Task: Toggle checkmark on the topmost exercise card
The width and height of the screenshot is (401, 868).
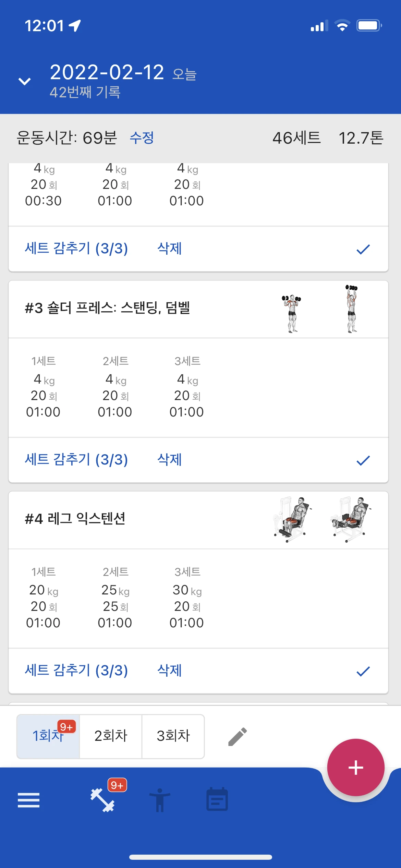Action: point(363,249)
